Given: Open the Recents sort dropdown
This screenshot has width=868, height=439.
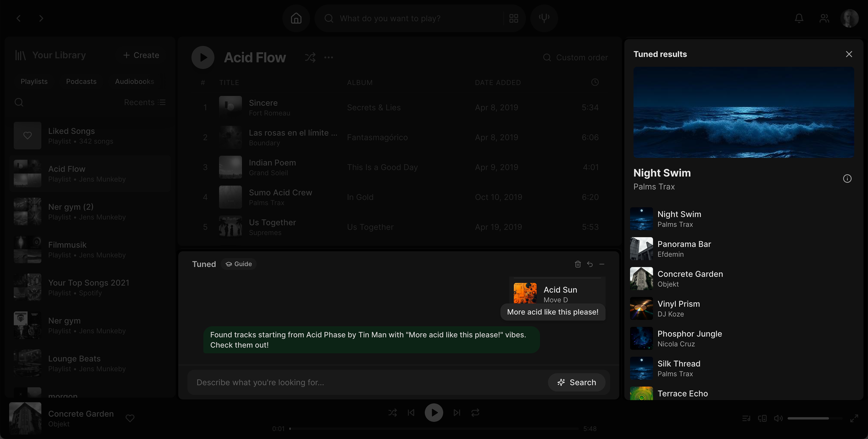Looking at the screenshot, I should (x=145, y=102).
